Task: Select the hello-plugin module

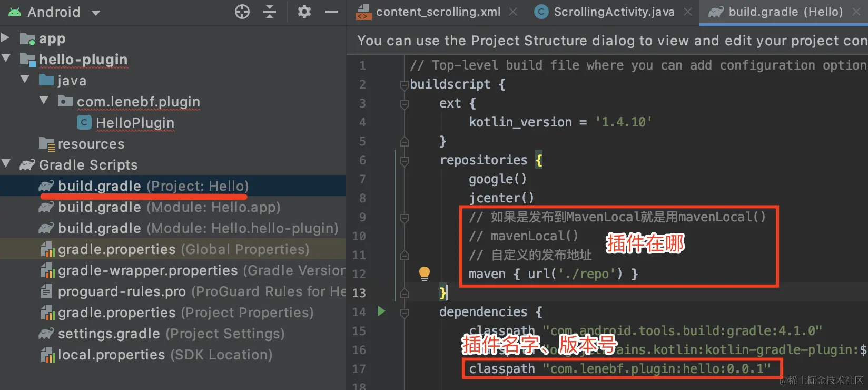Action: click(83, 60)
